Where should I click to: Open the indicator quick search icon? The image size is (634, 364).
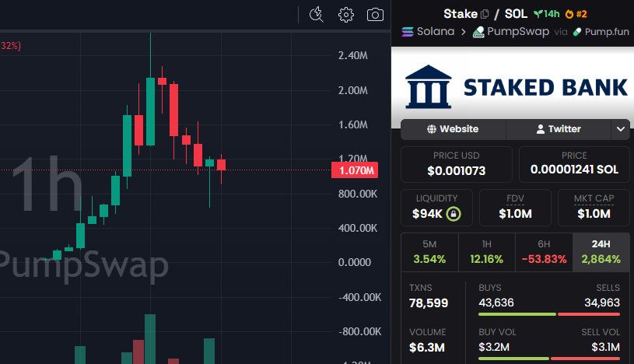(x=316, y=15)
